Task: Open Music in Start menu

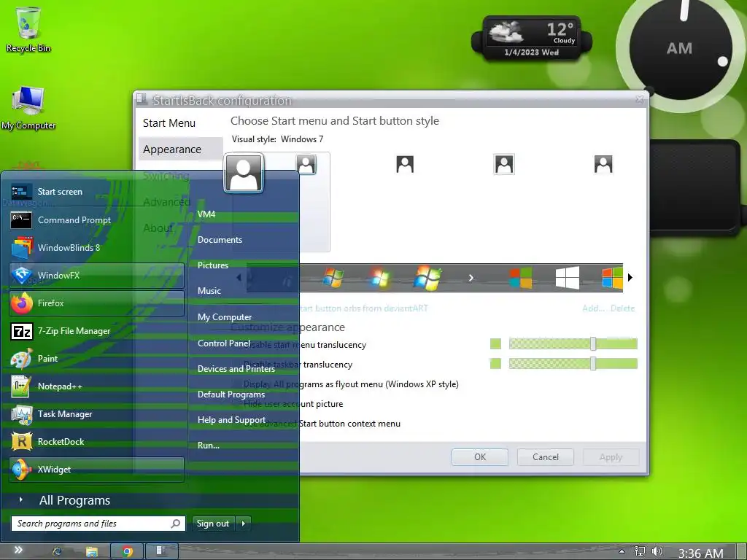Action: (209, 291)
